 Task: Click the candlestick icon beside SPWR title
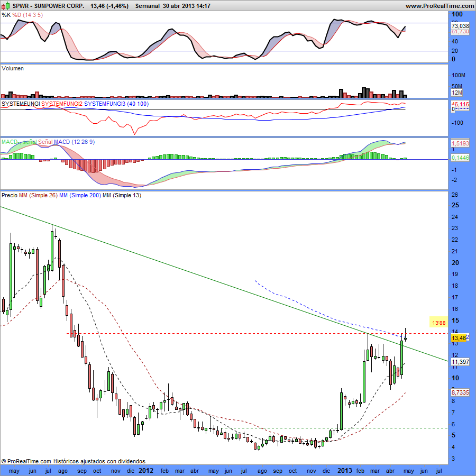(6, 6)
